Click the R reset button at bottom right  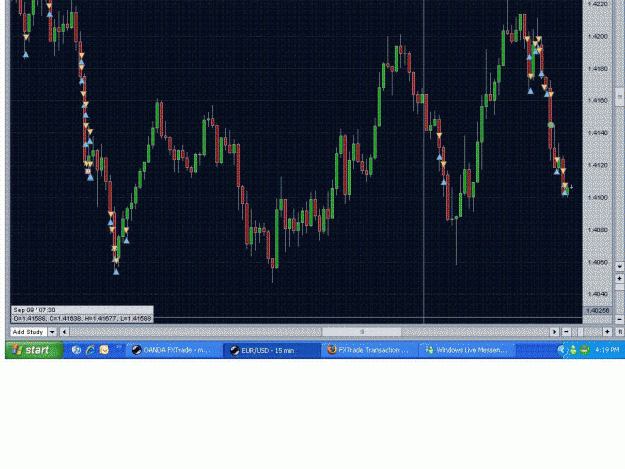pyautogui.click(x=620, y=332)
